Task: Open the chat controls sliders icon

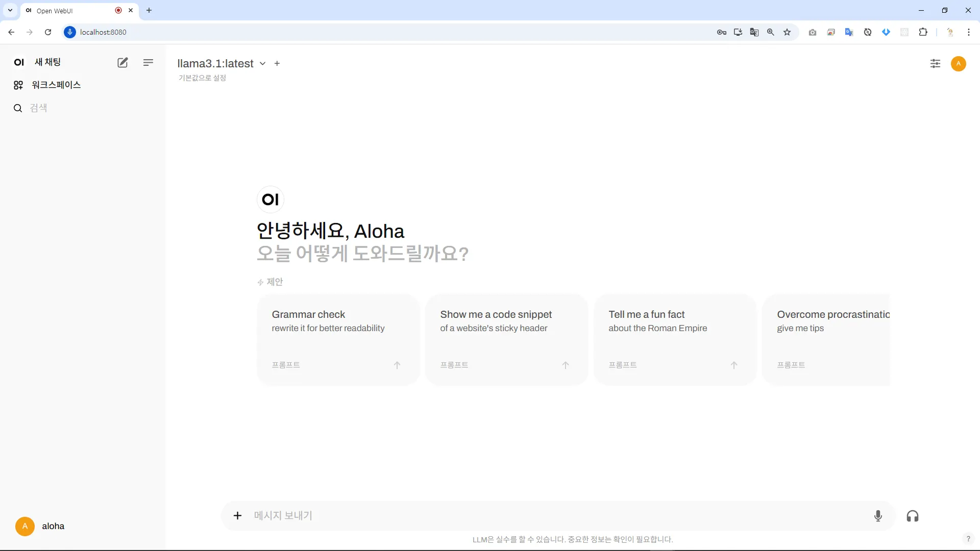Action: point(935,64)
